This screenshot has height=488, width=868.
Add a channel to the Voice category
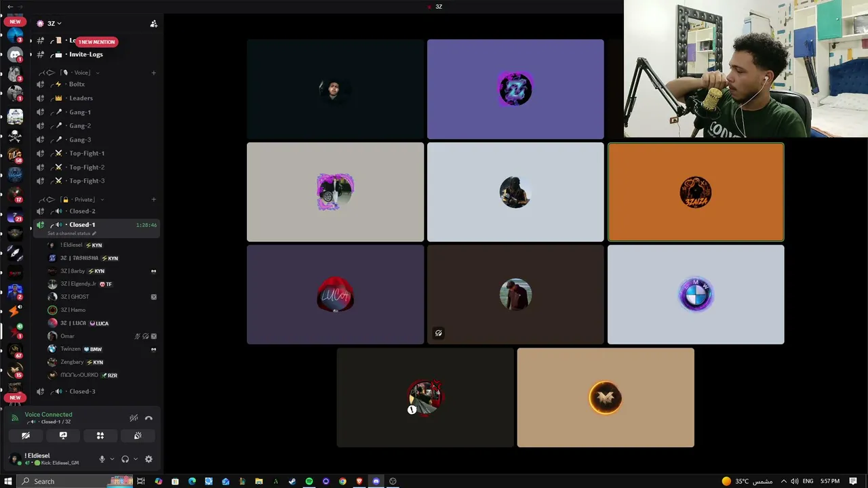point(153,73)
